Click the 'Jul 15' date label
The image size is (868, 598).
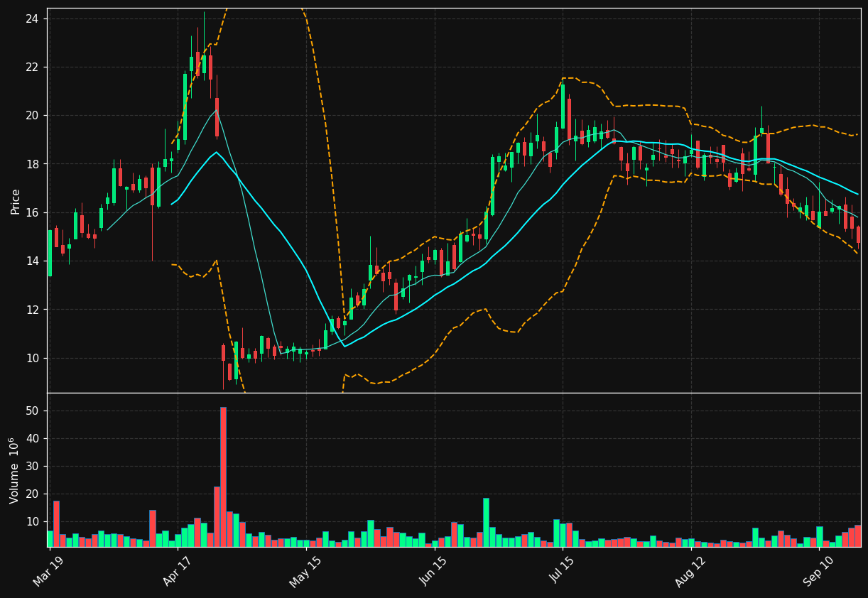tap(561, 570)
